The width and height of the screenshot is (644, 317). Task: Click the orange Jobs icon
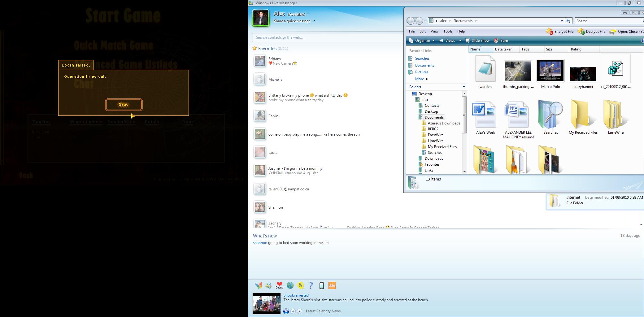332,285
